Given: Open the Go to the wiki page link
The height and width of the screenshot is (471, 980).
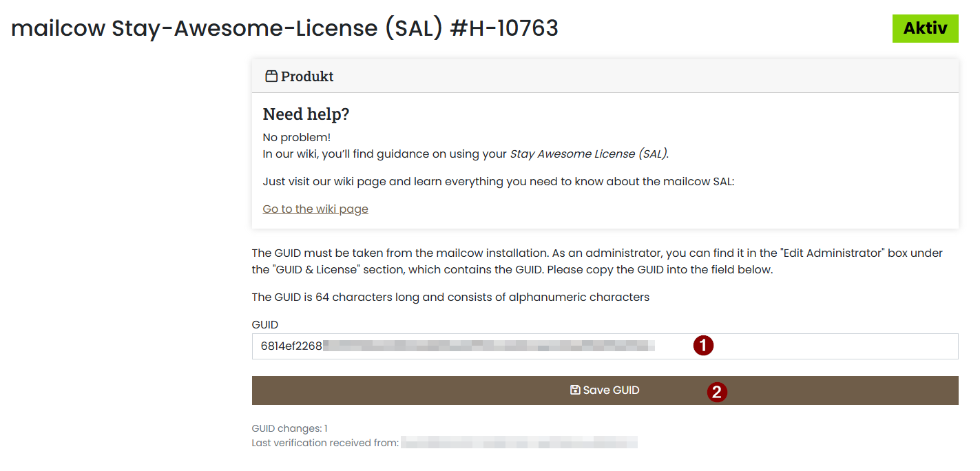Looking at the screenshot, I should point(315,209).
